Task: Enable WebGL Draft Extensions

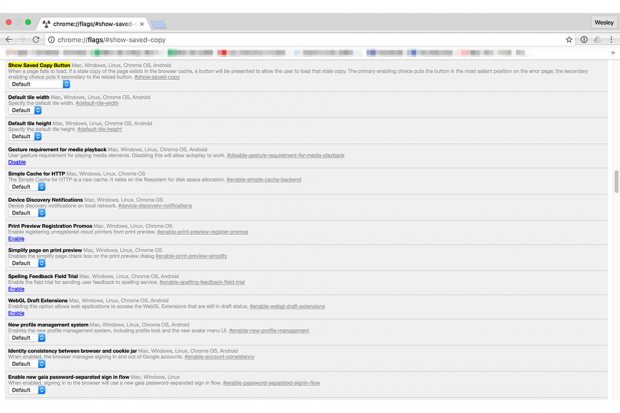Action: point(16,313)
